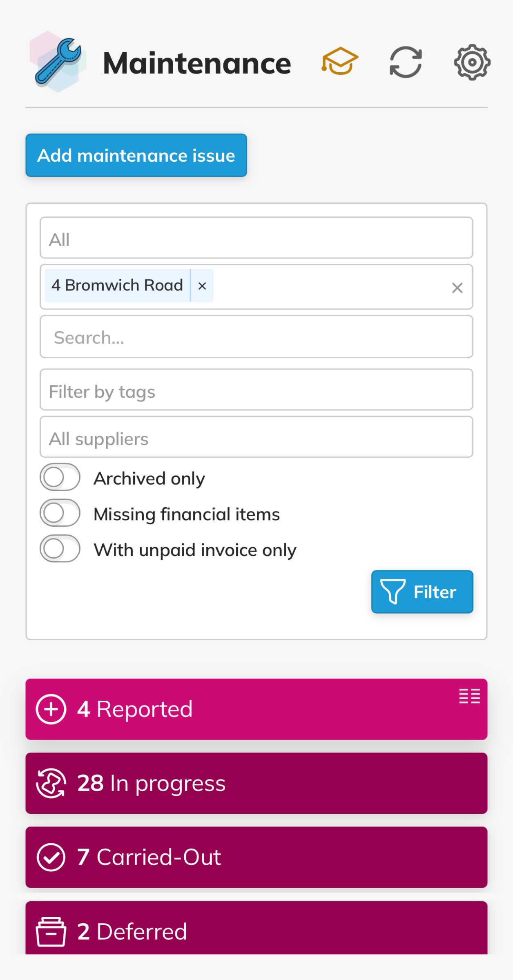Image resolution: width=513 pixels, height=980 pixels.
Task: Open the All suppliers dropdown
Action: (256, 437)
